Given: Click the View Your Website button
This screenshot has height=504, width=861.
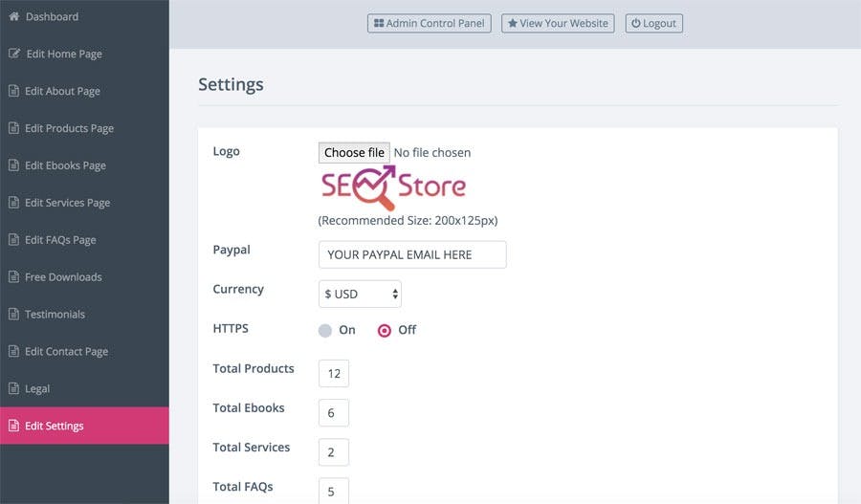Looking at the screenshot, I should (x=557, y=23).
